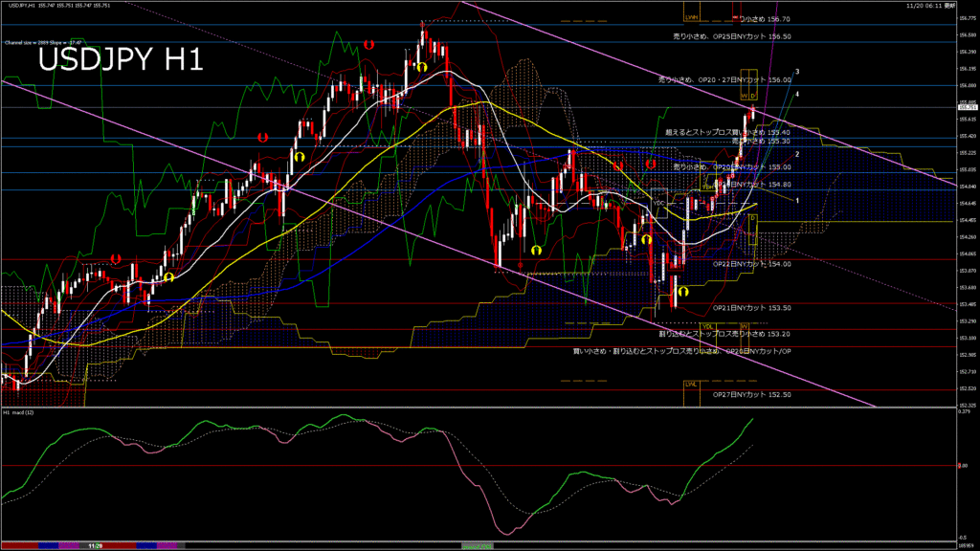This screenshot has width=980, height=551.
Task: Click the 154.065 price axis label
Action: click(967, 253)
